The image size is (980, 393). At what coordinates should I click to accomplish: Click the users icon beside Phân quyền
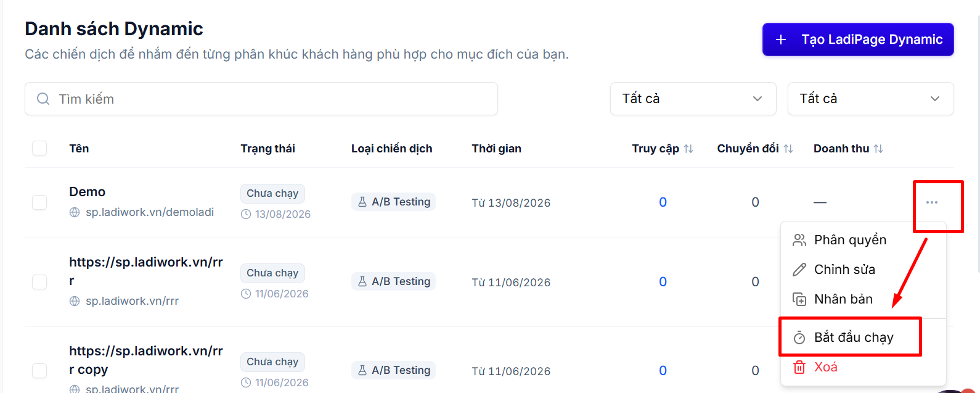click(799, 240)
